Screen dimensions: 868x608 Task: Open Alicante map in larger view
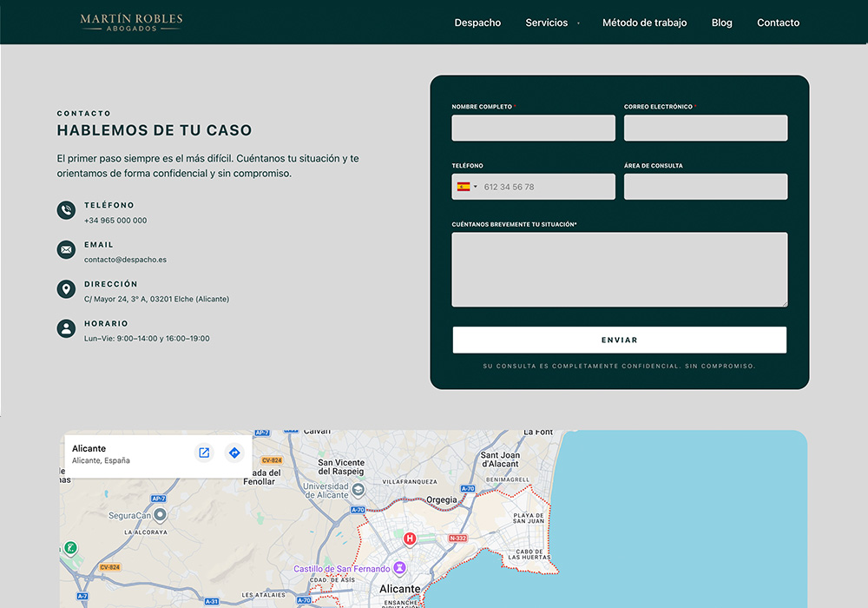204,453
